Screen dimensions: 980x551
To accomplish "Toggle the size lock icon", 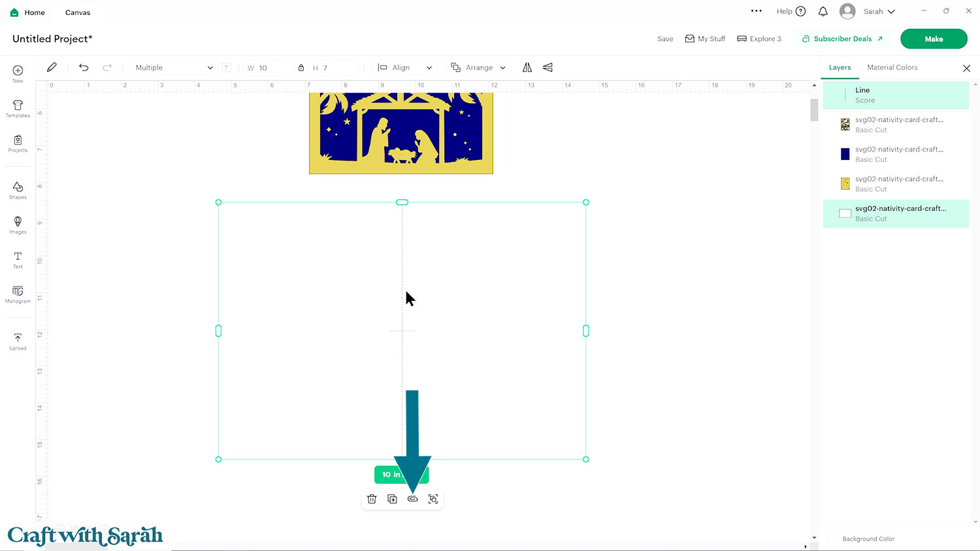I will point(301,67).
